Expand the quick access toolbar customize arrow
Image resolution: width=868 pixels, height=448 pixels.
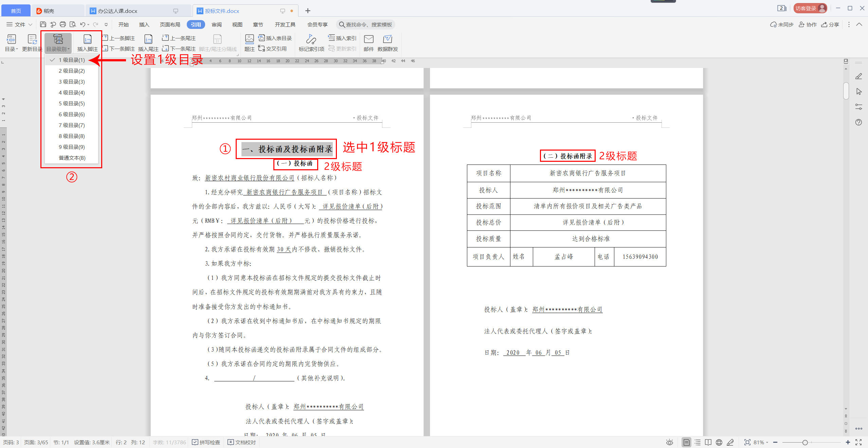click(106, 24)
